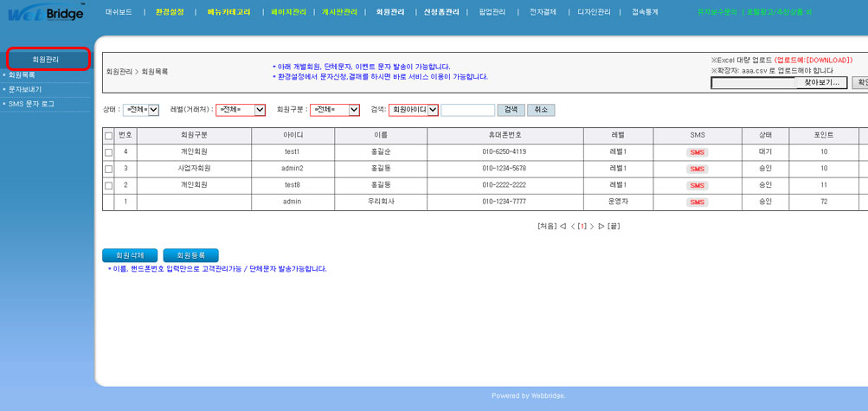868x411 pixels.
Task: Click the SMS icon for test1
Action: click(x=697, y=152)
